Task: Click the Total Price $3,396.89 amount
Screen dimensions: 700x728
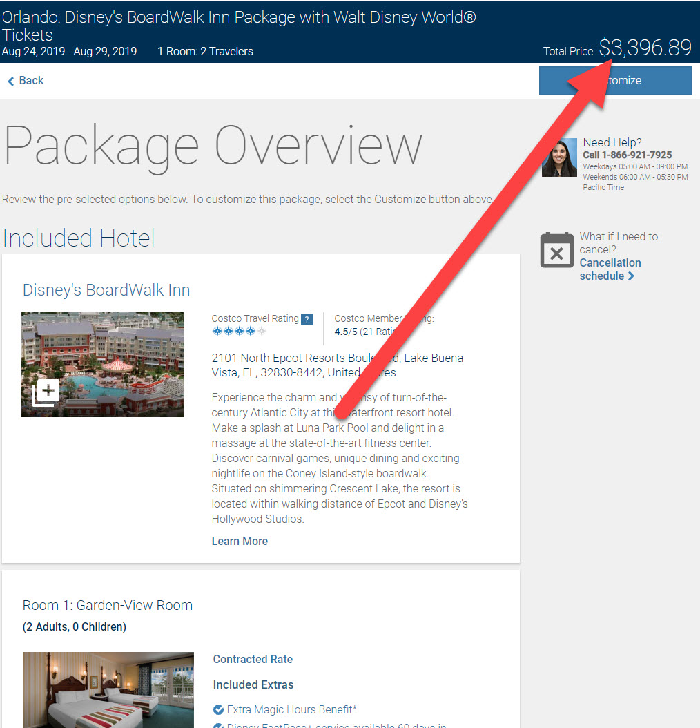Action: (x=645, y=48)
